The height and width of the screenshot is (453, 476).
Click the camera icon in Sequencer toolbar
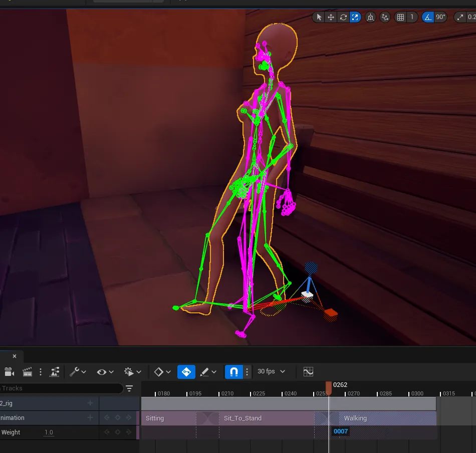pyautogui.click(x=9, y=372)
